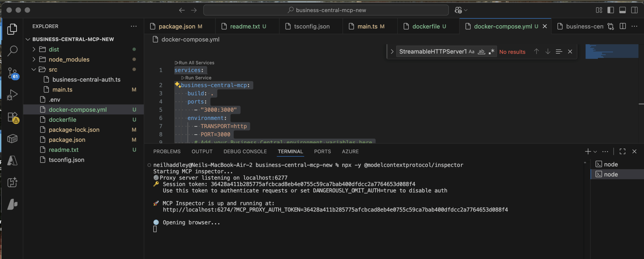Image resolution: width=644 pixels, height=259 pixels.
Task: Switch to the main.ts editor tab
Action: click(370, 27)
